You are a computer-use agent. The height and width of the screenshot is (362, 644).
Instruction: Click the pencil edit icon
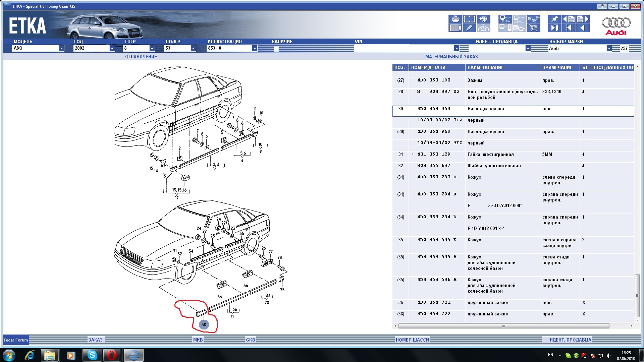coord(469,28)
